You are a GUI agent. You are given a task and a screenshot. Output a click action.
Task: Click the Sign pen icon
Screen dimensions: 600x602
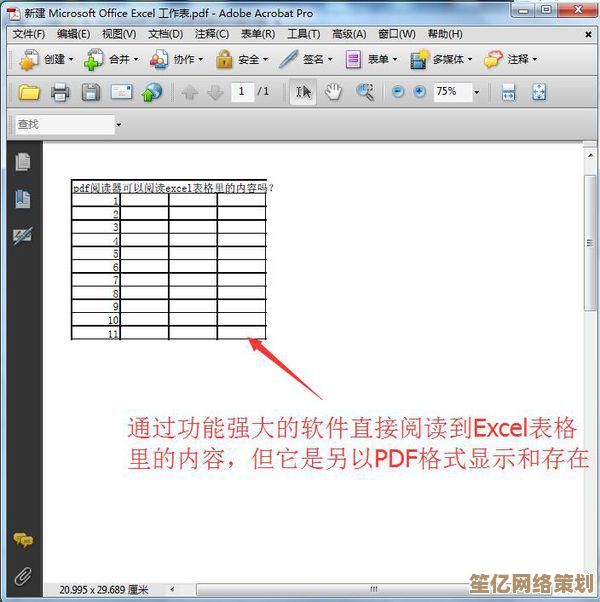[289, 60]
